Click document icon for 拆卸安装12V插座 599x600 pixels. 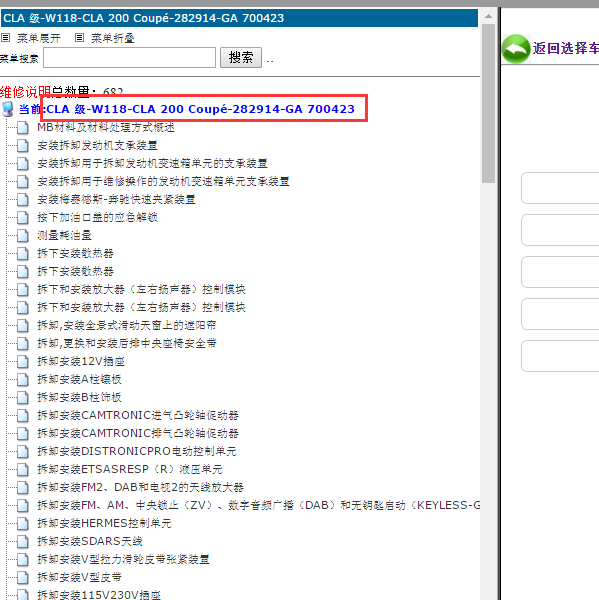pyautogui.click(x=23, y=361)
